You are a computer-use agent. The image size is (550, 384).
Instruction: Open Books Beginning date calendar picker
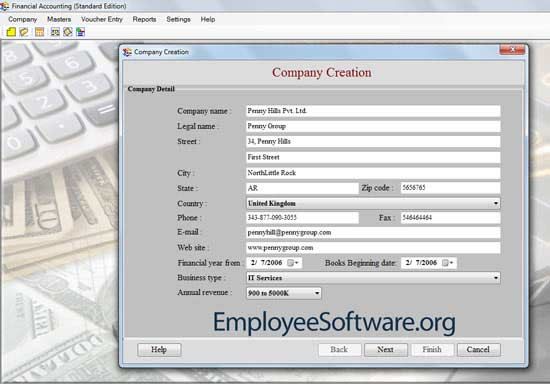(448, 263)
